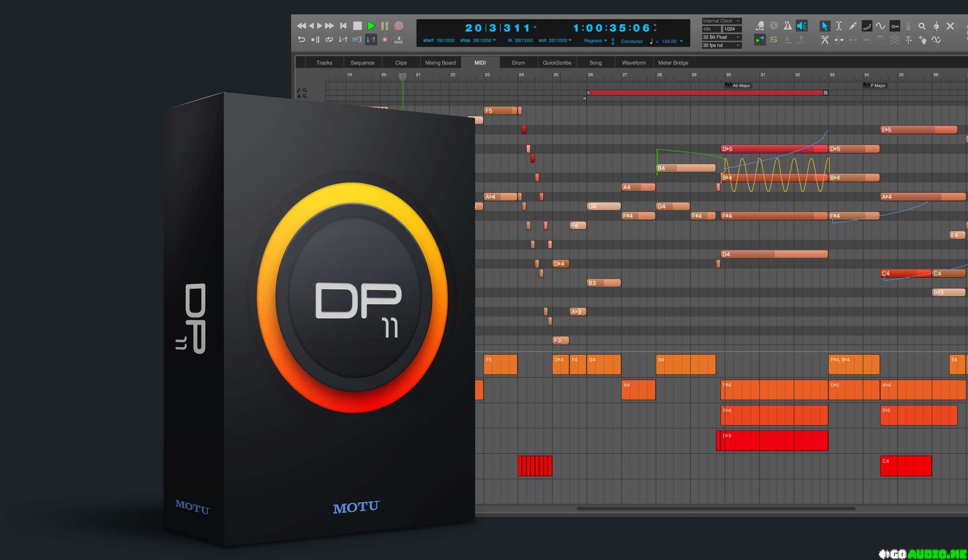Open the Waveform tab
This screenshot has height=560, width=968.
pos(633,63)
